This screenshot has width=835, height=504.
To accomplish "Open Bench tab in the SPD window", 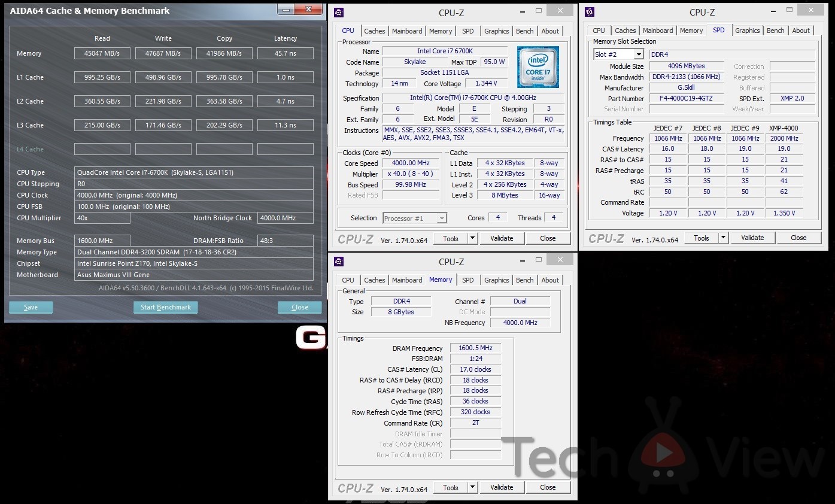I will coord(776,31).
